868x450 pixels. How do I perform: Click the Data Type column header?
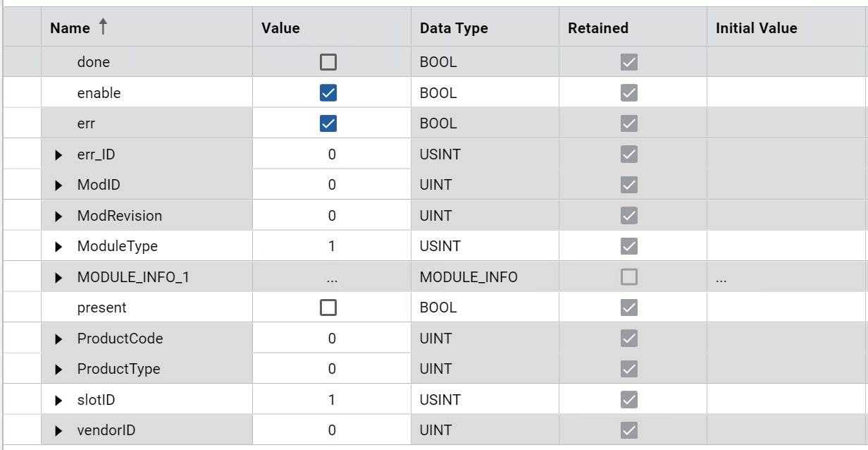454,28
